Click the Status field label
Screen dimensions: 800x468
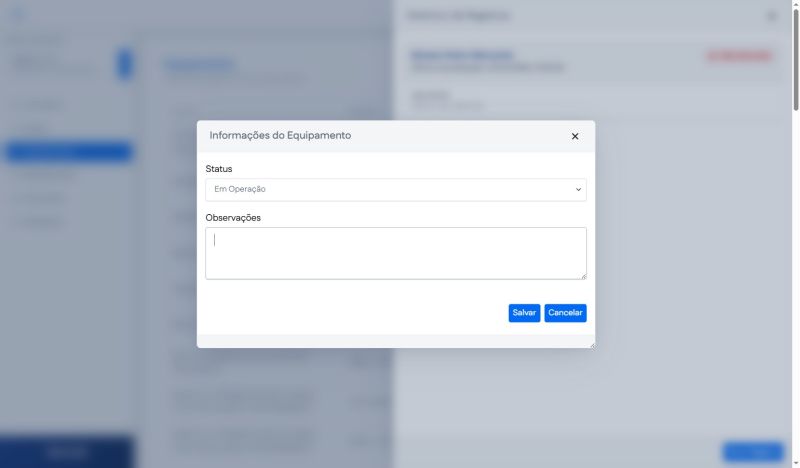[219, 169]
